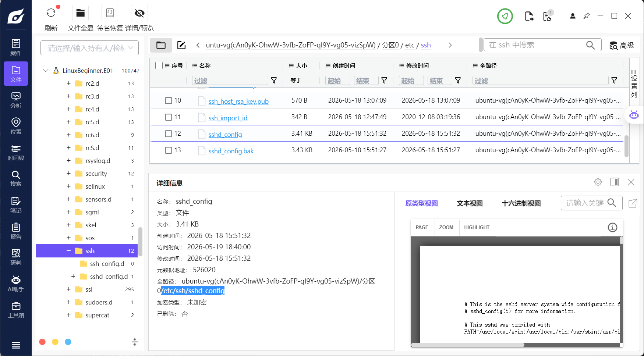Click the 全路径 filter funnel

(614, 80)
